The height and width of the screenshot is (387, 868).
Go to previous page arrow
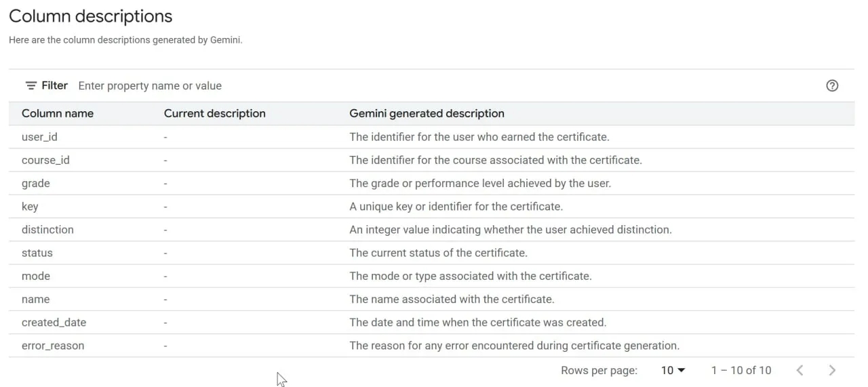point(800,370)
